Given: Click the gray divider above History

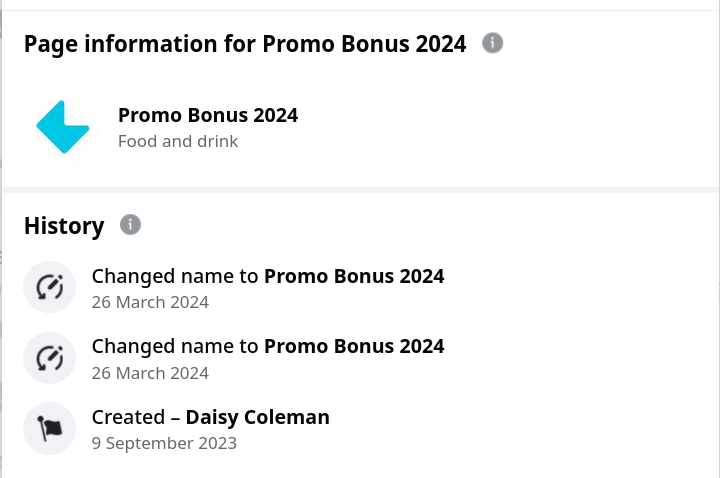Looking at the screenshot, I should [x=361, y=190].
